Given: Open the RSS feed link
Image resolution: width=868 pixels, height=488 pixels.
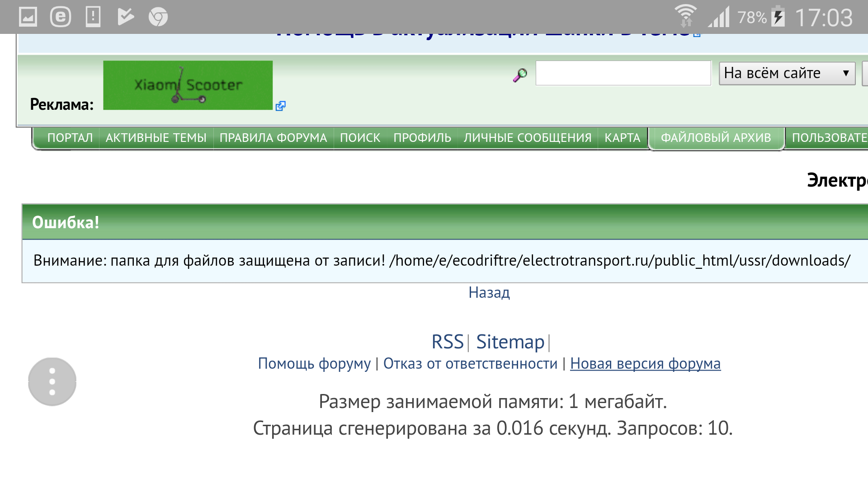Looking at the screenshot, I should pos(447,342).
